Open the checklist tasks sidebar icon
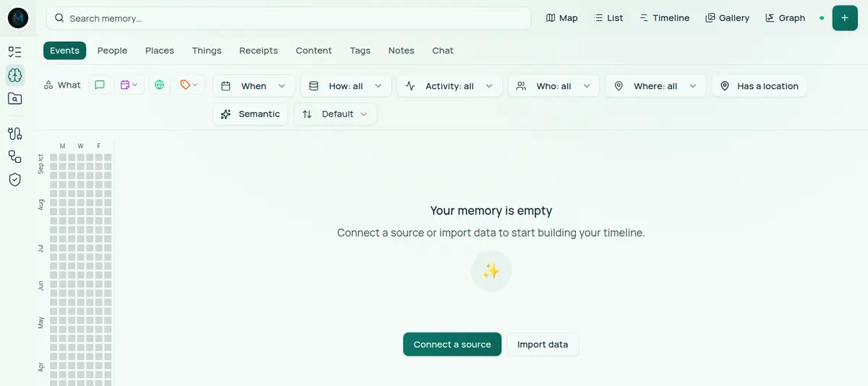Screen dimensions: 868x386 coord(14,51)
